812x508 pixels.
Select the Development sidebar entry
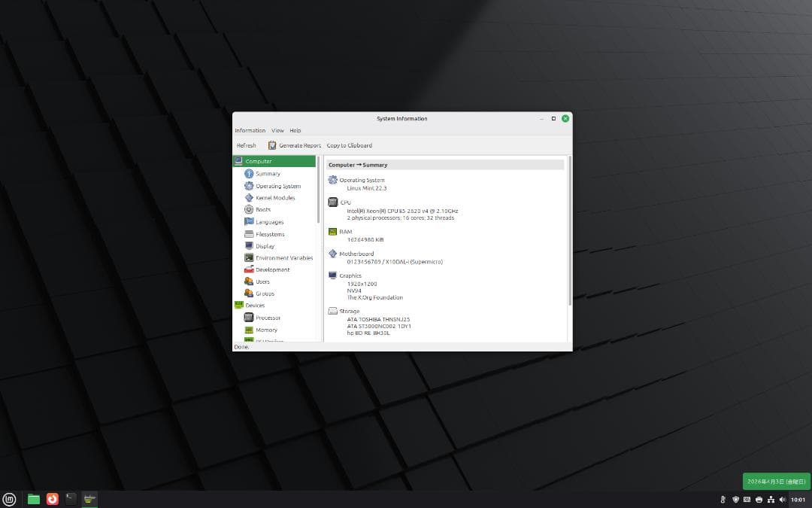point(272,269)
